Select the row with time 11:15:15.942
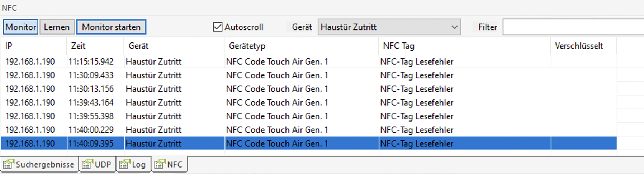The height and width of the screenshot is (174, 644). [x=91, y=62]
